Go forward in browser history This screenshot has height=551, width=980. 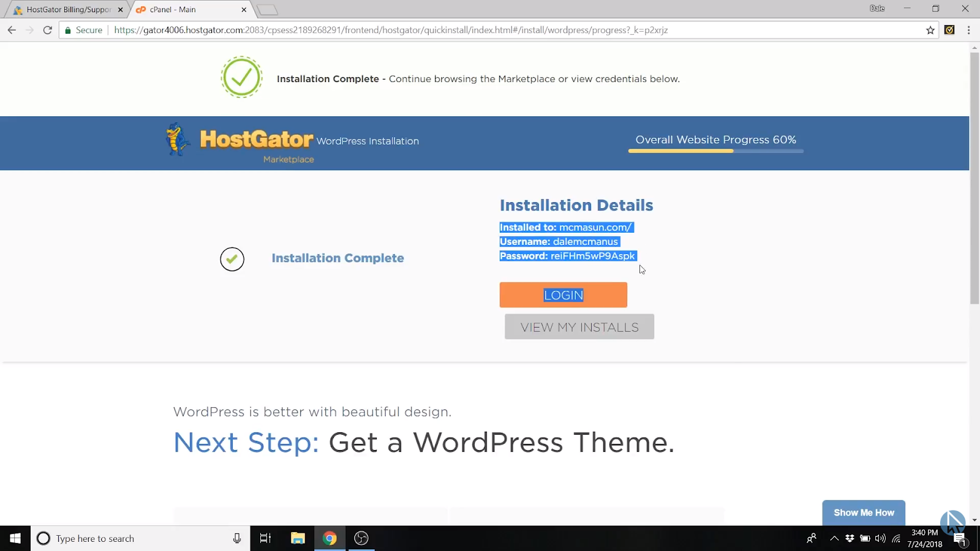click(x=29, y=30)
